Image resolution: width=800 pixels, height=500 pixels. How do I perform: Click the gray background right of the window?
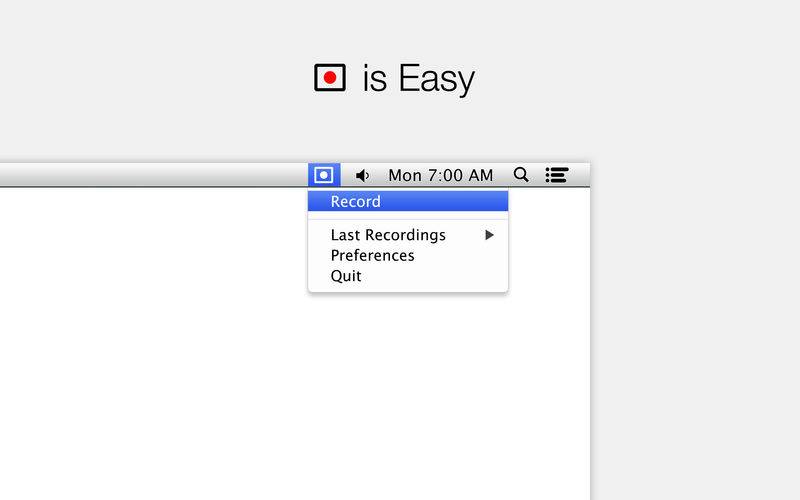(x=695, y=332)
